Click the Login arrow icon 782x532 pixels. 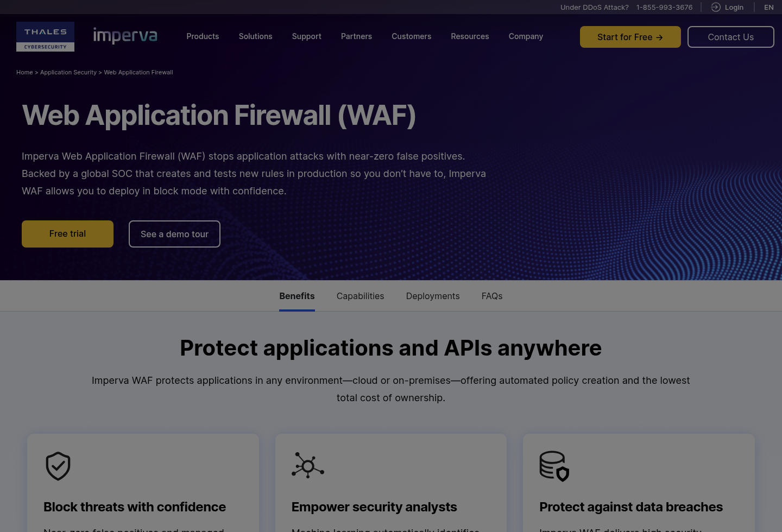716,7
